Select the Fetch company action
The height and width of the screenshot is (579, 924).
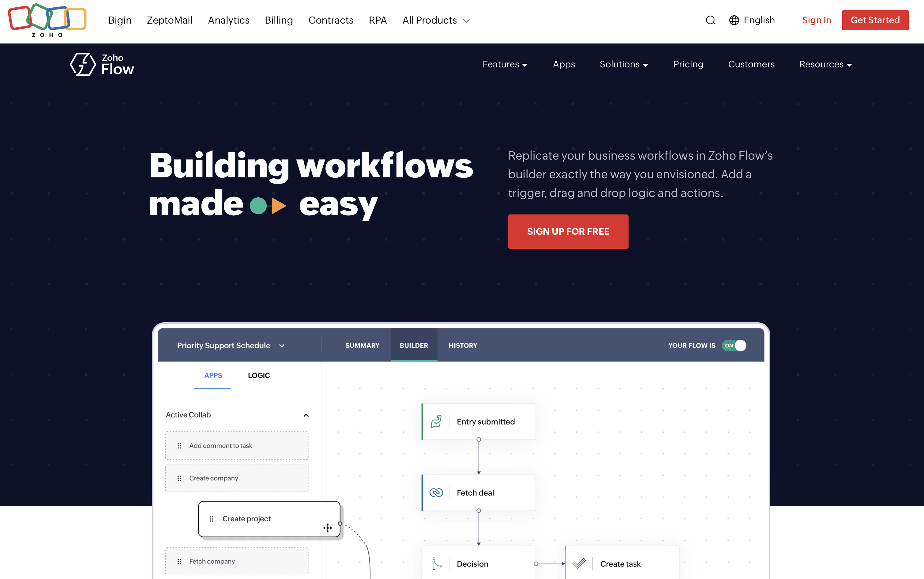pyautogui.click(x=237, y=561)
